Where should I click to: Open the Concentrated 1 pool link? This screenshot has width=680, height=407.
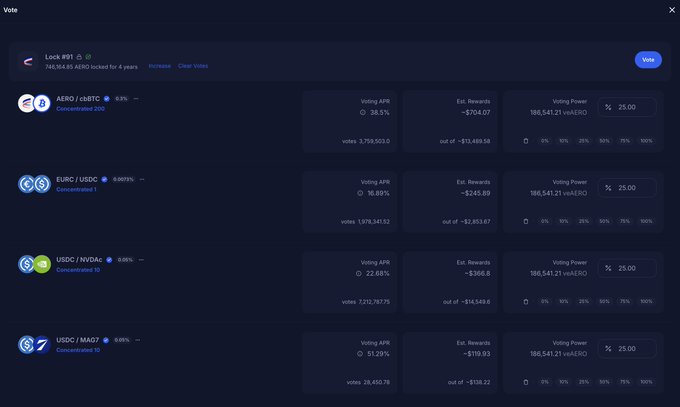(x=76, y=190)
